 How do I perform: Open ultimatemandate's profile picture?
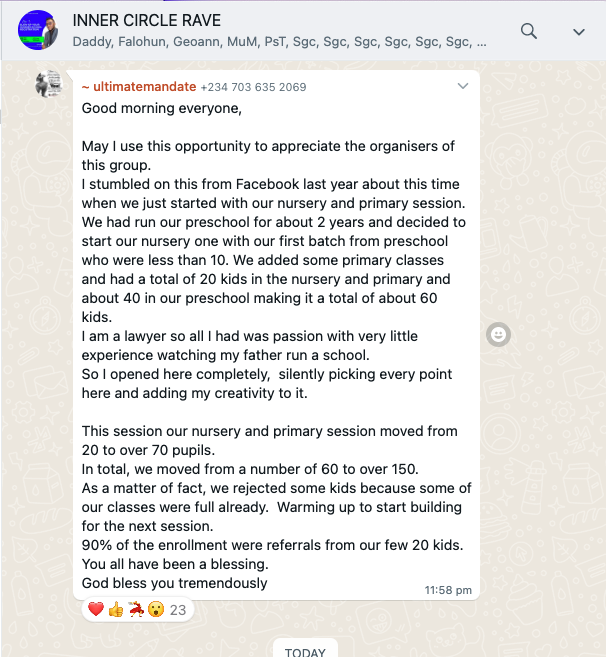(49, 84)
